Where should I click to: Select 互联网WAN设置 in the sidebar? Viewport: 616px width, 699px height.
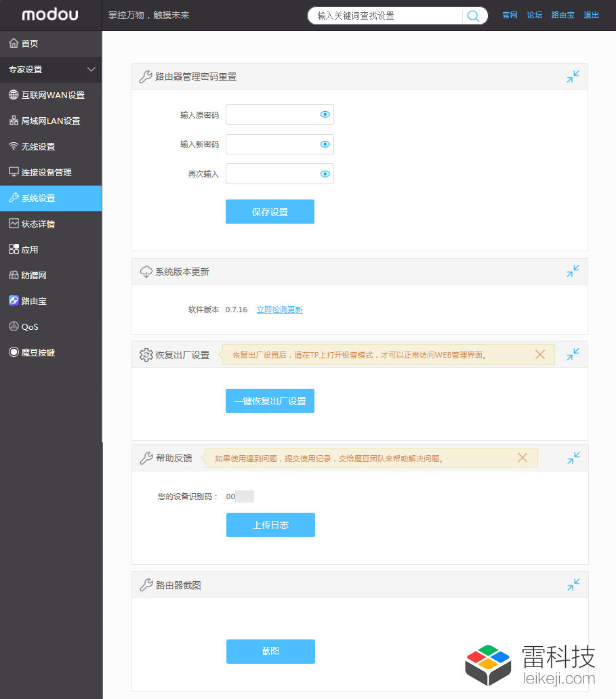point(52,95)
